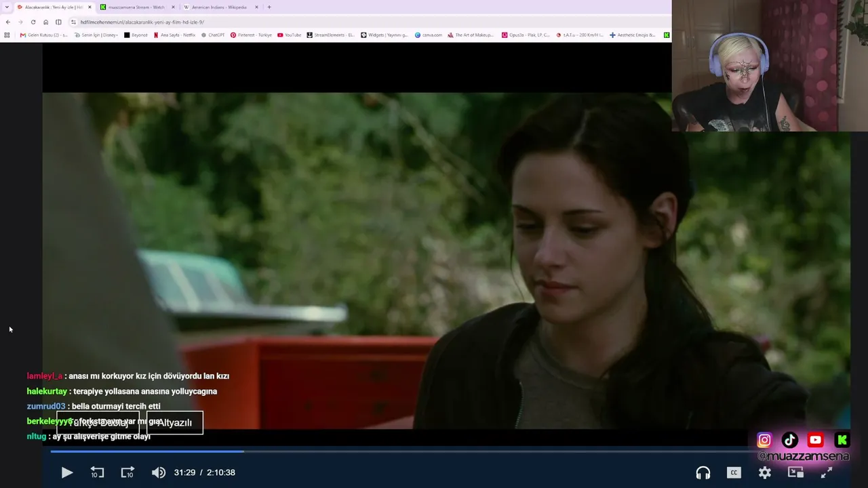
Task: Toggle the browser side panel
Action: click(58, 22)
